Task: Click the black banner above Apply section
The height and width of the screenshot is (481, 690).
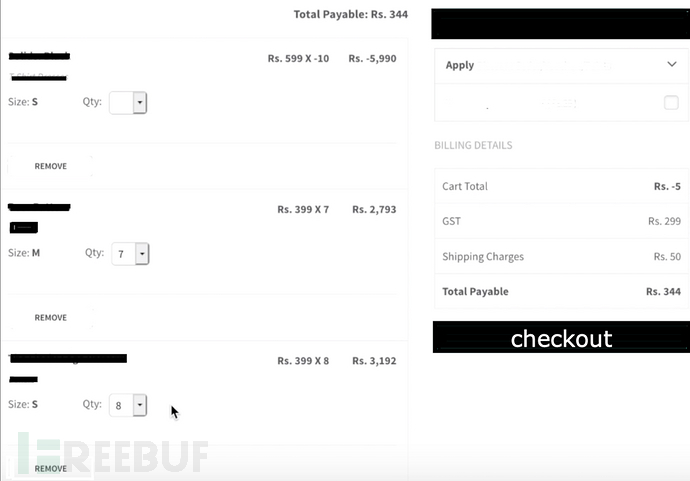Action: 561,24
